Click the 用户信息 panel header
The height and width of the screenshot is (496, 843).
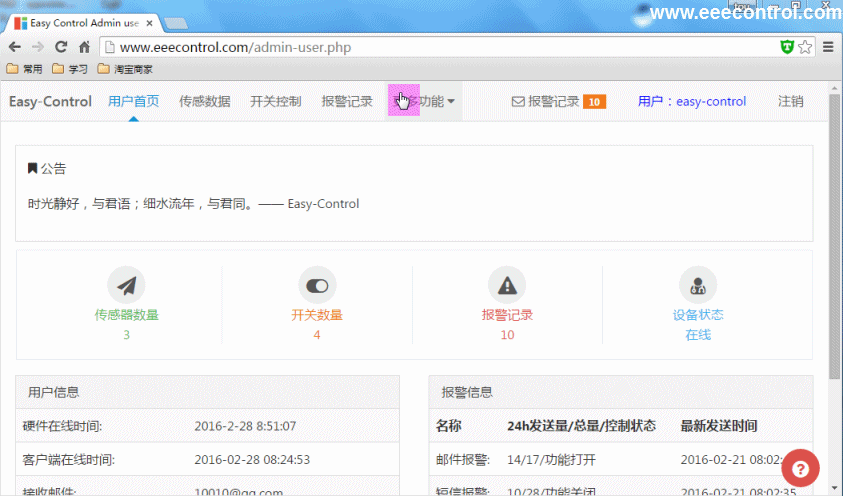point(208,392)
